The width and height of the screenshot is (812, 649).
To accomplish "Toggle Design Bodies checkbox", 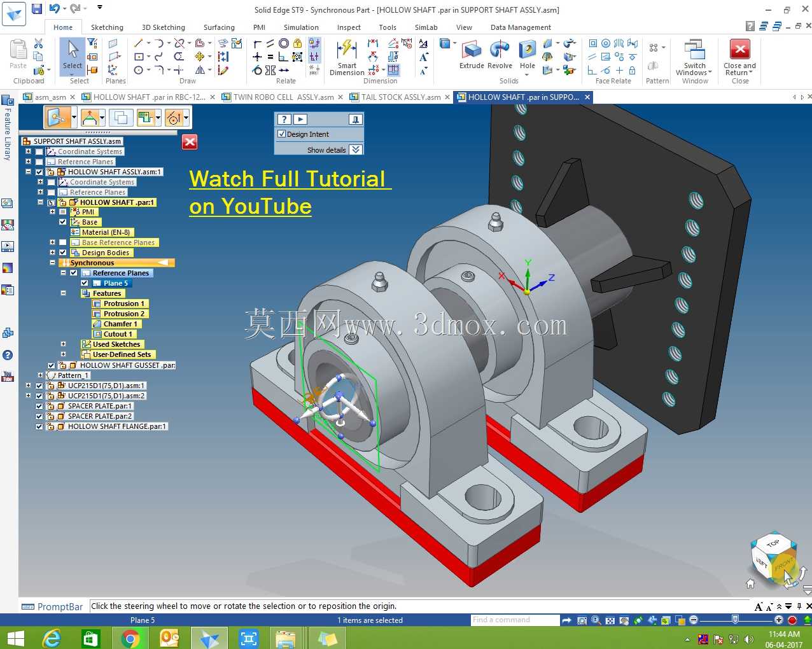I will 63,253.
